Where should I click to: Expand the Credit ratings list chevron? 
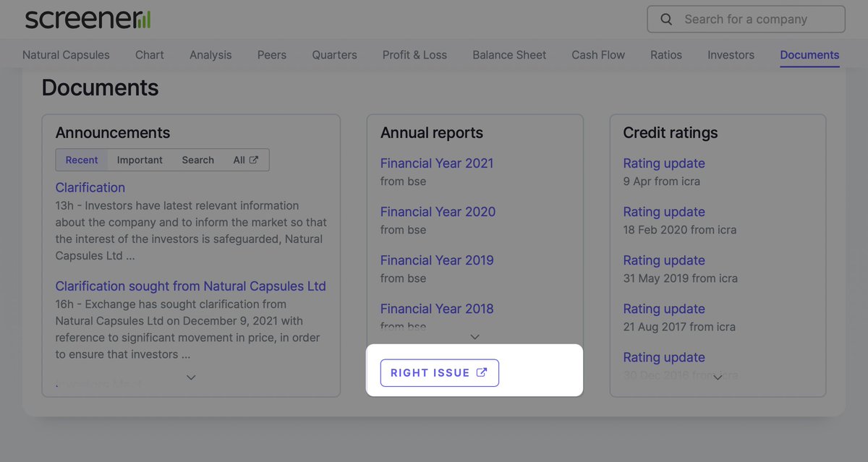718,377
